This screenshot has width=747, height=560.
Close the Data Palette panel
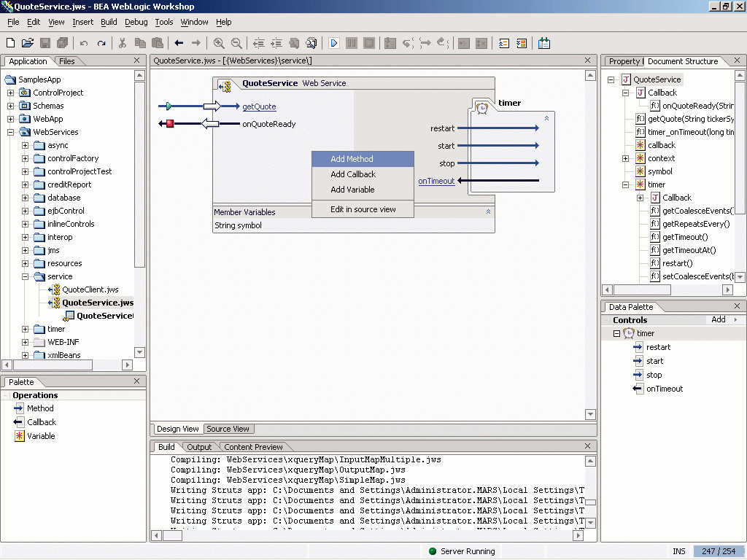pos(737,306)
